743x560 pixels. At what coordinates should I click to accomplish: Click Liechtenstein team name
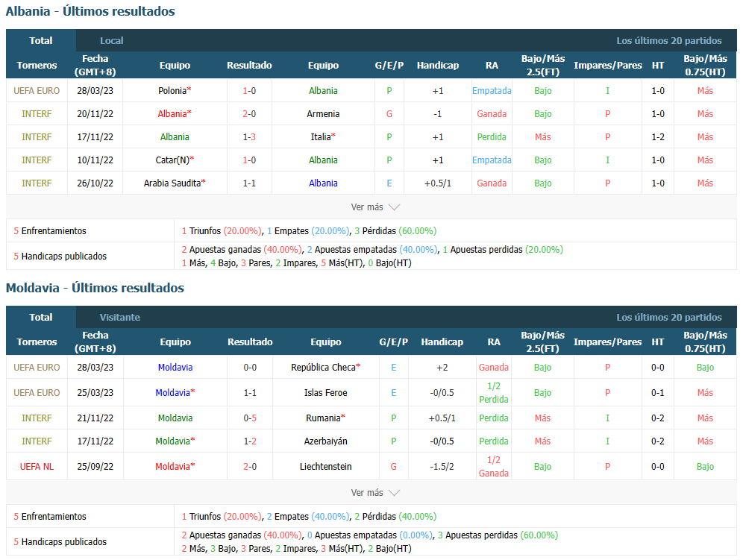325,467
